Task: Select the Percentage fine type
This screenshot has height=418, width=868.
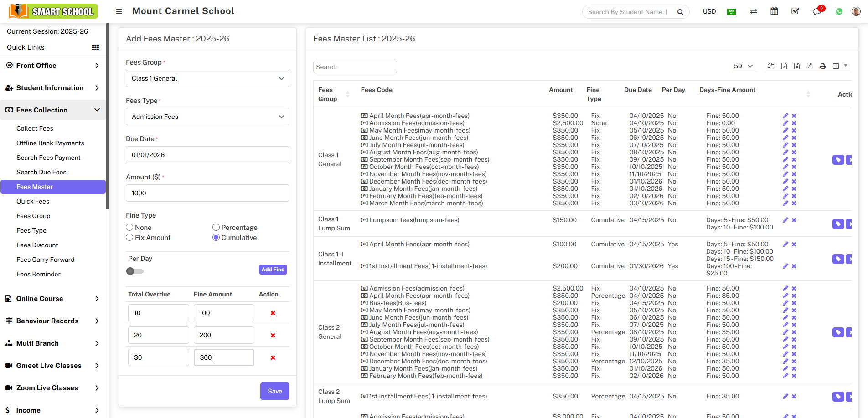Action: [x=216, y=228]
